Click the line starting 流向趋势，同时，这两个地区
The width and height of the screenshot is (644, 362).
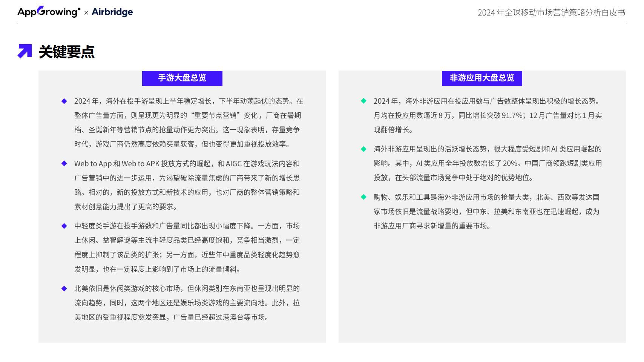click(187, 303)
